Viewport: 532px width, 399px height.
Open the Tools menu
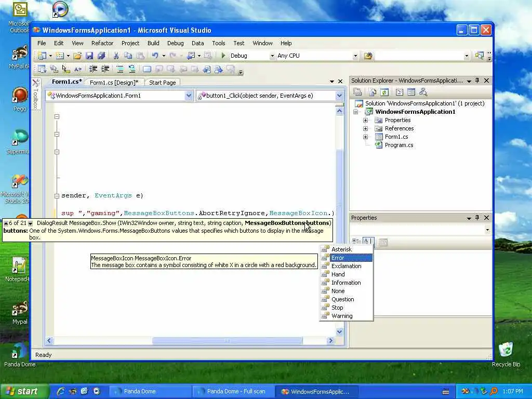click(x=219, y=43)
